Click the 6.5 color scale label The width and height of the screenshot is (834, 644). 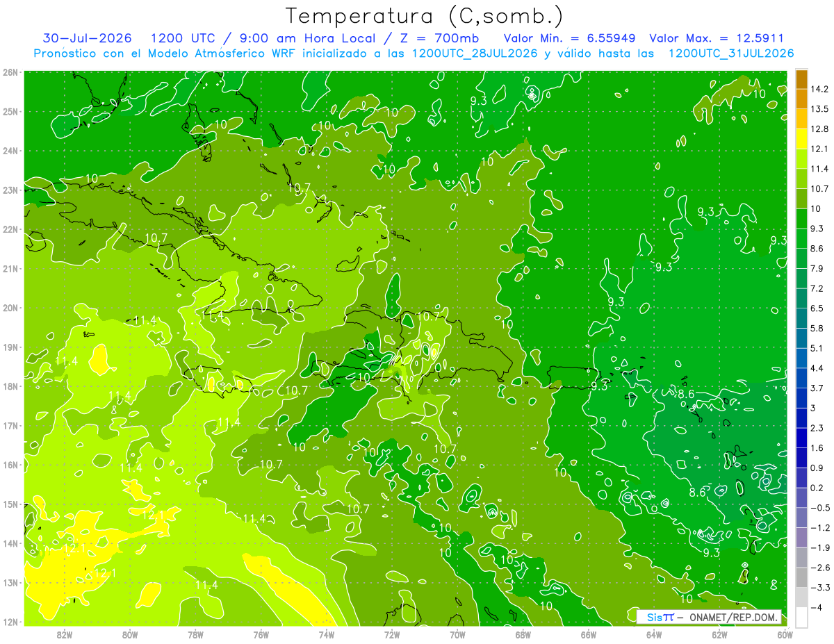point(817,308)
